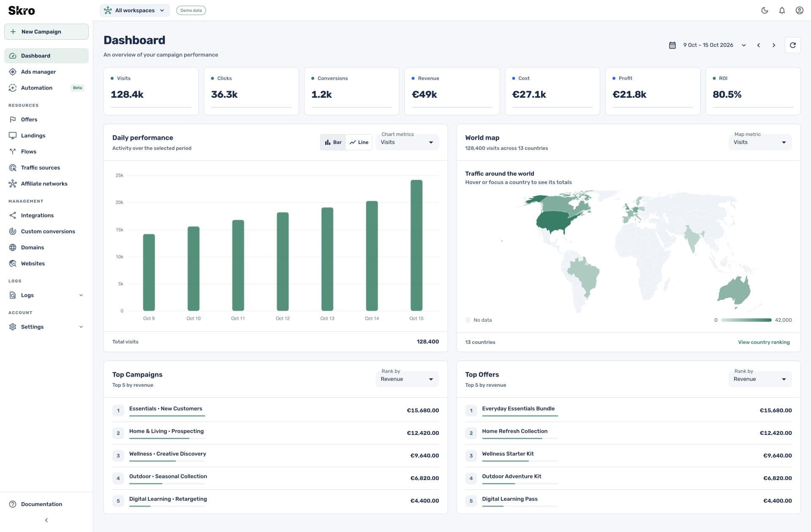Click the map legend gradient scale

(746, 320)
